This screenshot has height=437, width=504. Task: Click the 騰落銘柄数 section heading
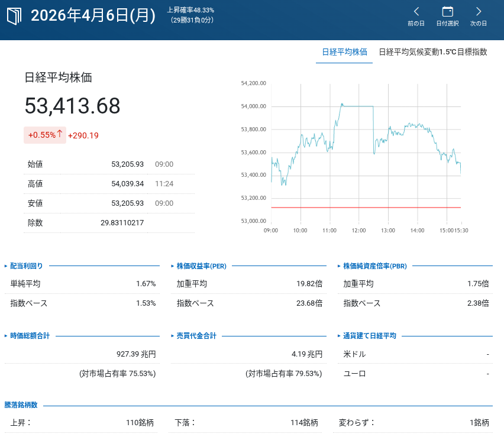pyautogui.click(x=21, y=405)
